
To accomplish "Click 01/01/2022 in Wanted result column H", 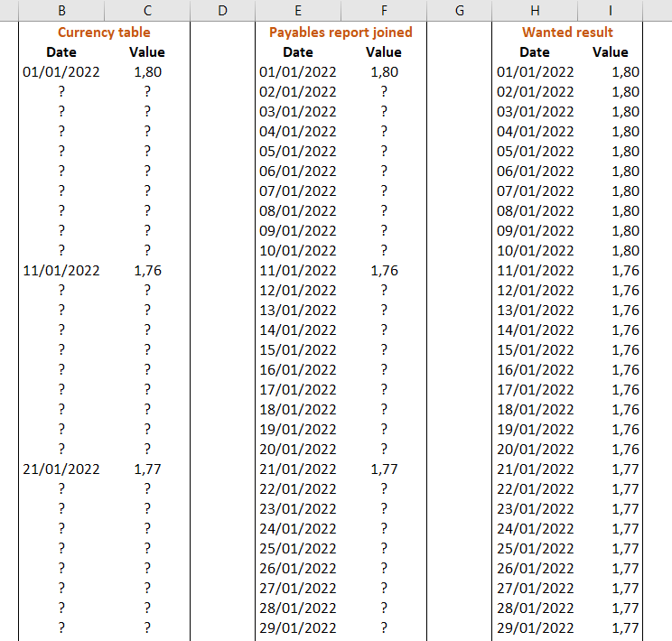I will tap(535, 72).
